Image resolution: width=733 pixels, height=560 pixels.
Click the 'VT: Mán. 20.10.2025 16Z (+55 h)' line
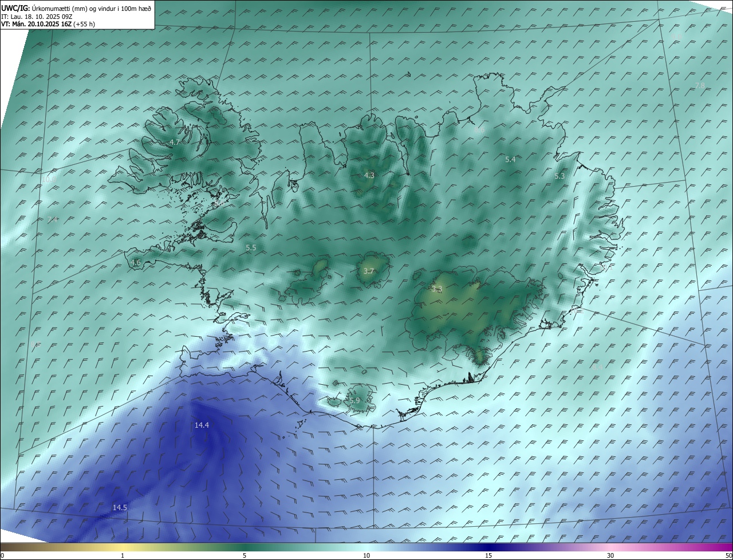tap(49, 24)
